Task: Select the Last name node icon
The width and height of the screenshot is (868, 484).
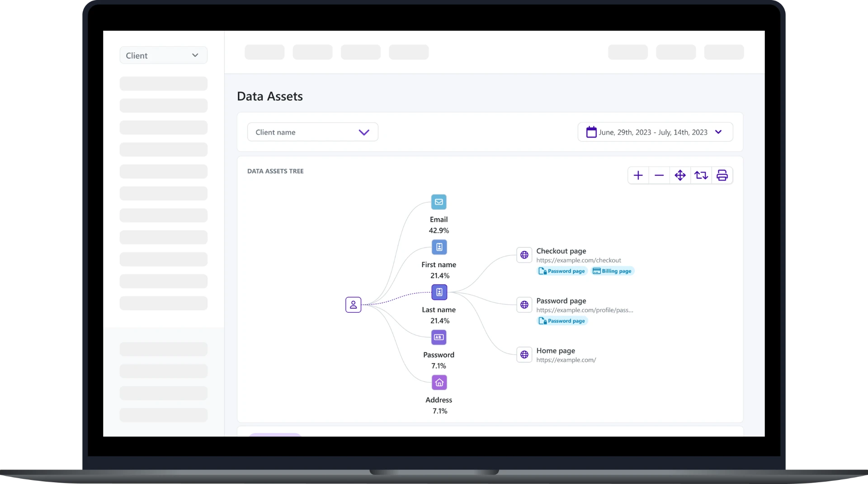Action: click(439, 292)
